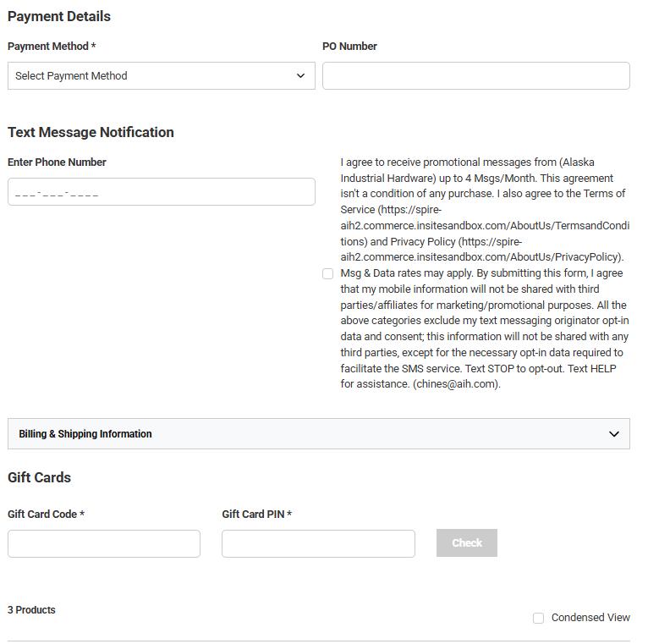Click the 3 Products count text

point(31,610)
